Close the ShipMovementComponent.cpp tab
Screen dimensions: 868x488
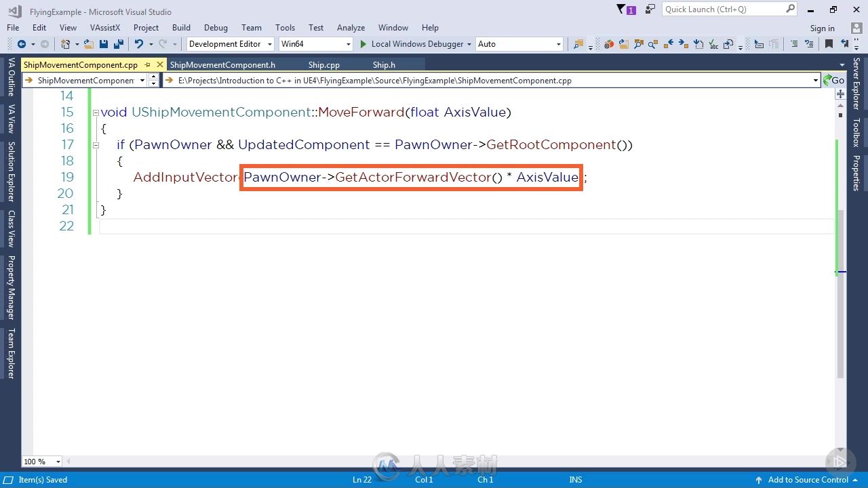[160, 64]
